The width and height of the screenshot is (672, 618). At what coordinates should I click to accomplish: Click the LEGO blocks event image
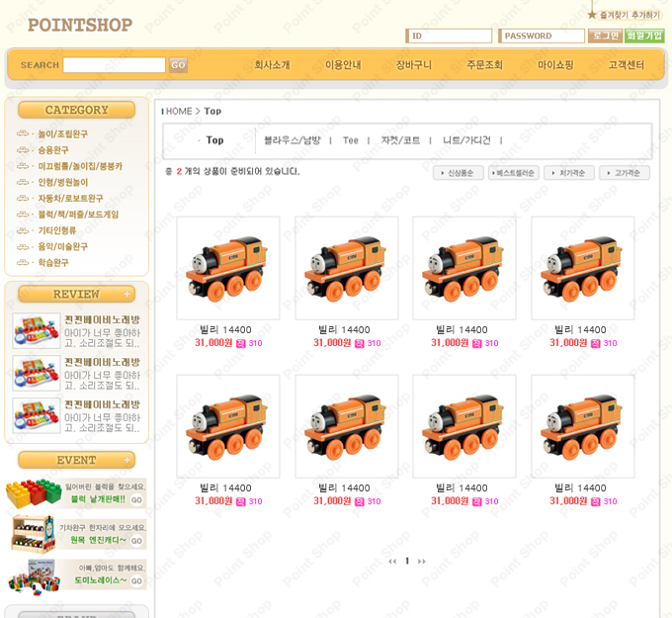tap(34, 493)
